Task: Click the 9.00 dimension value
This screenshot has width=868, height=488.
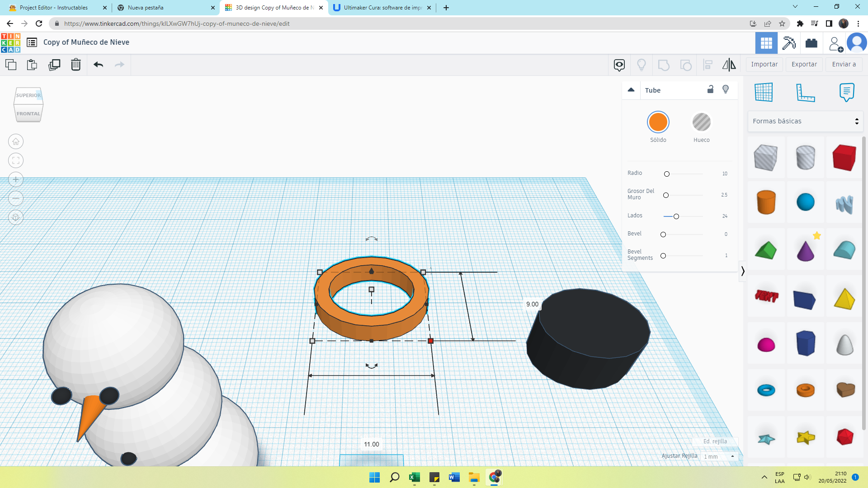Action: pos(532,304)
